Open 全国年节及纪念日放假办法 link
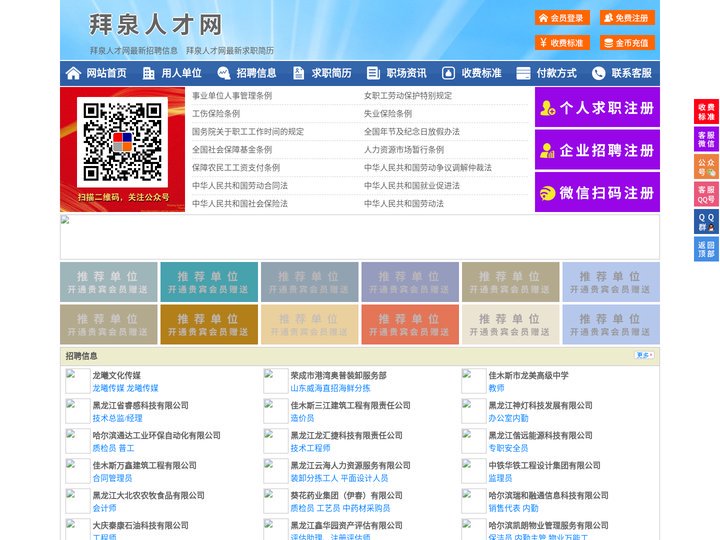The image size is (720, 540). point(412,131)
